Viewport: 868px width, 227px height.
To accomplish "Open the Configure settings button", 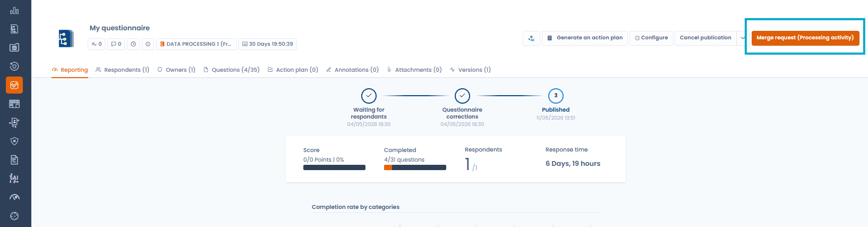I will pyautogui.click(x=651, y=38).
